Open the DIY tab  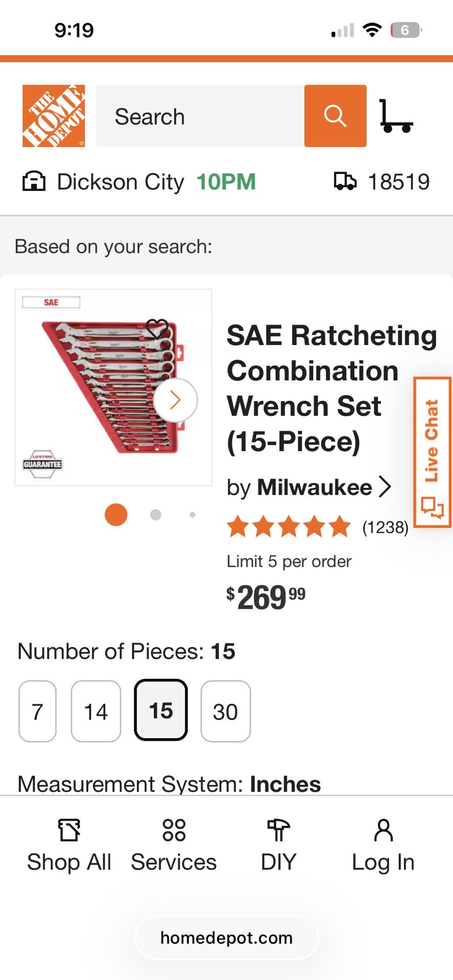tap(278, 845)
